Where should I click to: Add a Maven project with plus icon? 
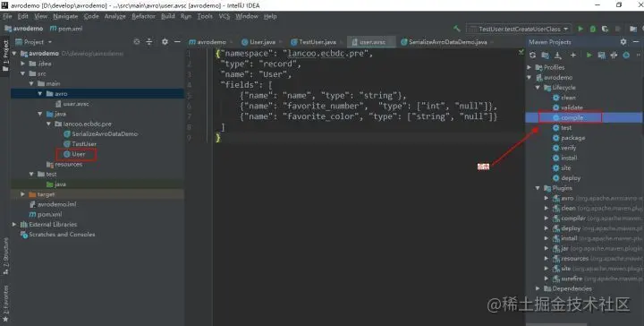(573, 56)
